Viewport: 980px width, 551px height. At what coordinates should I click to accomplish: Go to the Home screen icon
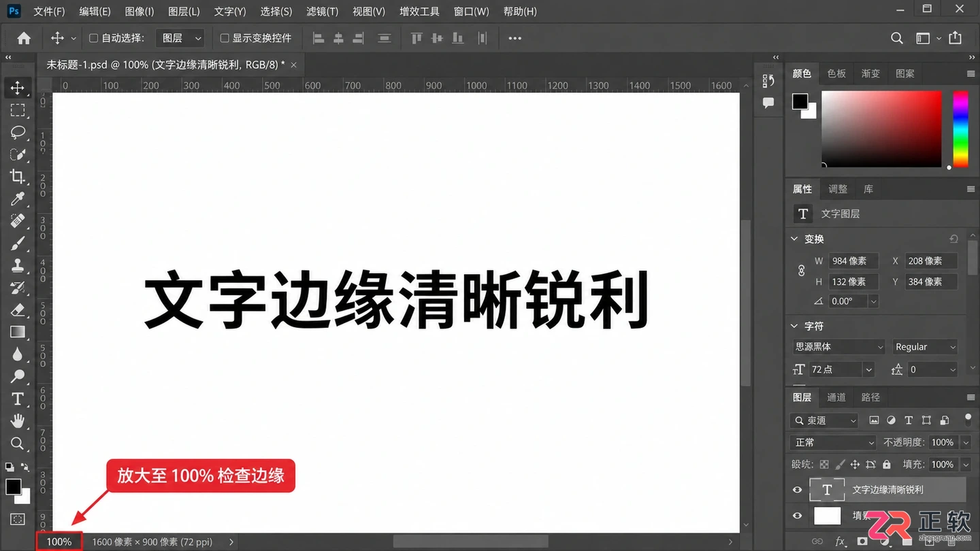24,38
